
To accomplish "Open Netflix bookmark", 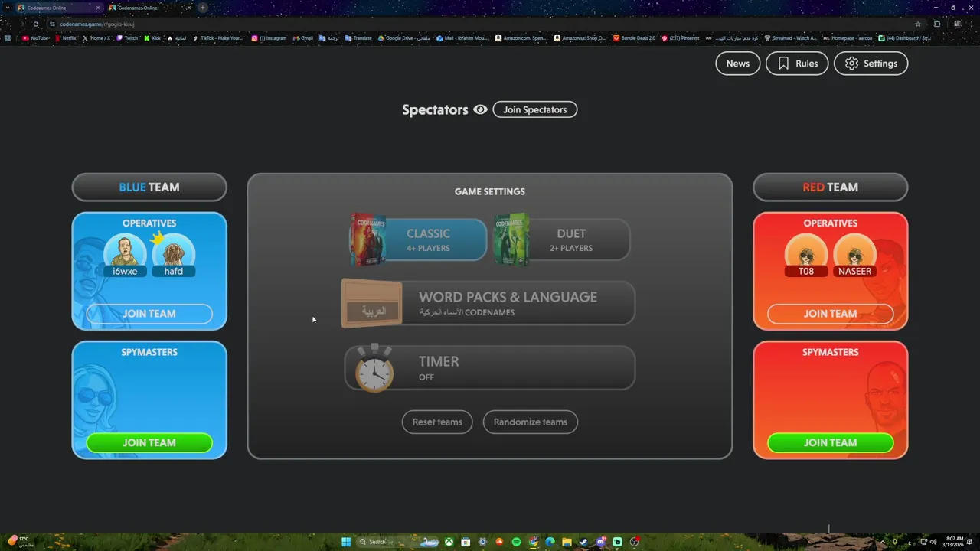I will point(66,38).
